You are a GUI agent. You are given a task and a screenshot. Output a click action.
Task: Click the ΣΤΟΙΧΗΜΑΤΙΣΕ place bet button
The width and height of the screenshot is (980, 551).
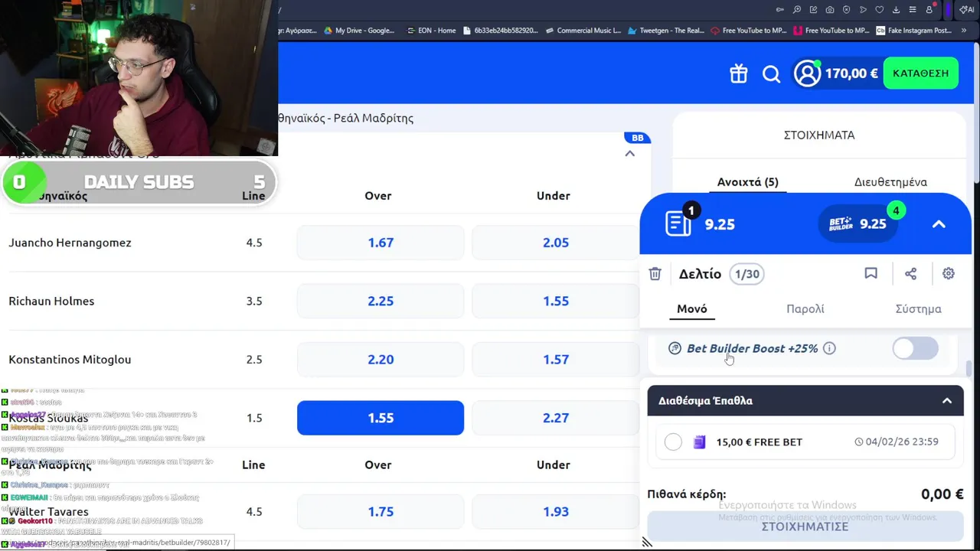(x=805, y=527)
